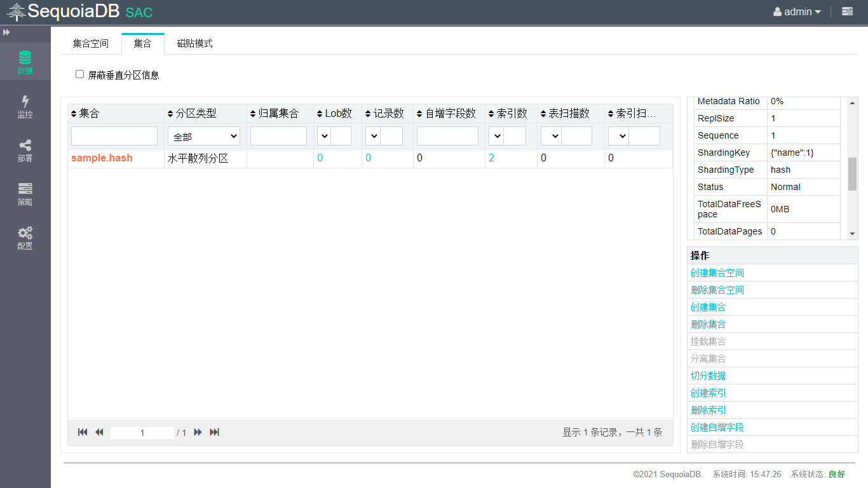Open the sample.hash collection link
The image size is (868, 488).
click(102, 158)
